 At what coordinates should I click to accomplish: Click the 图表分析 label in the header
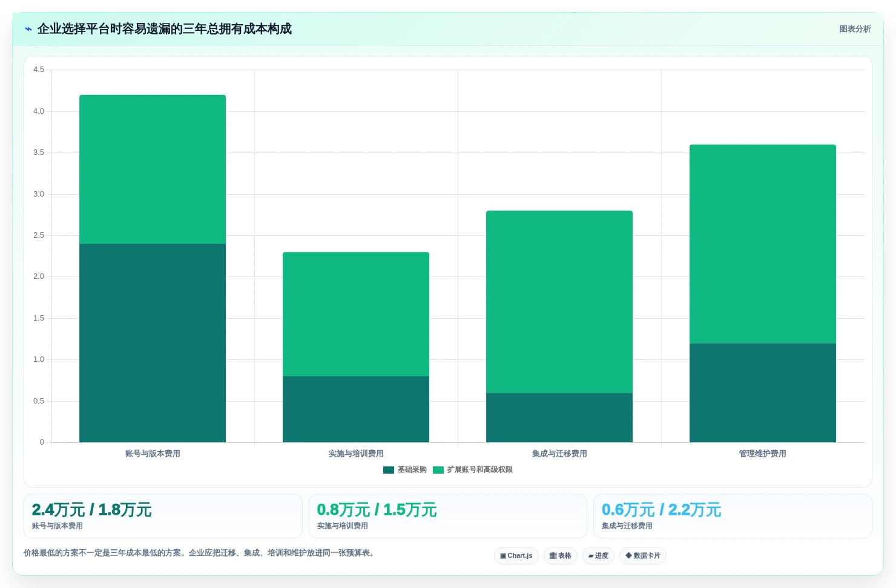coord(855,29)
